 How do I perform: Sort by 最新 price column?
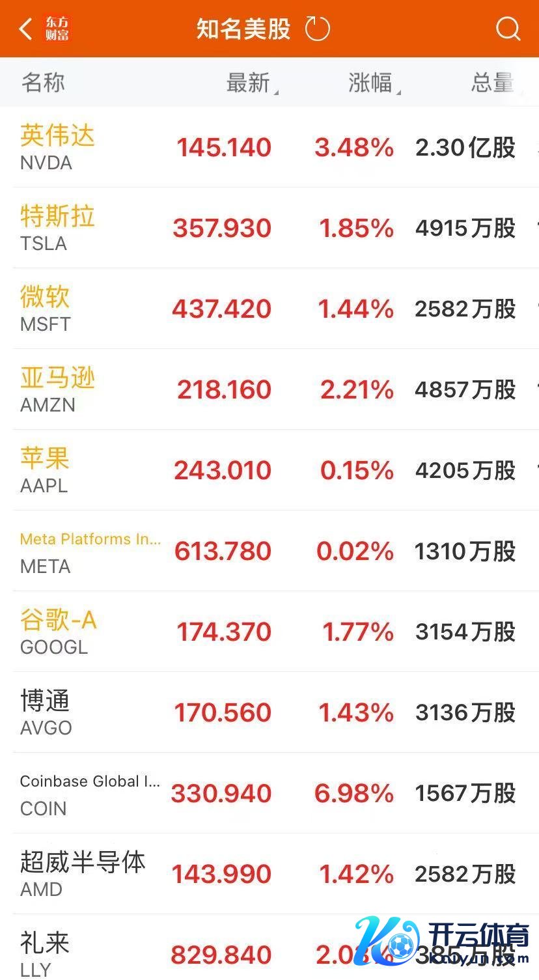tap(249, 83)
